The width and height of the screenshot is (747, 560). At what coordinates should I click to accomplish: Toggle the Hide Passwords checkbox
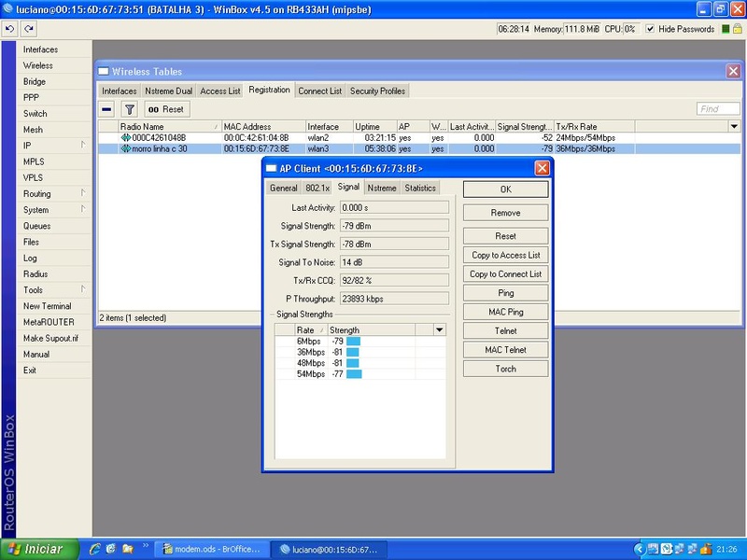(650, 29)
